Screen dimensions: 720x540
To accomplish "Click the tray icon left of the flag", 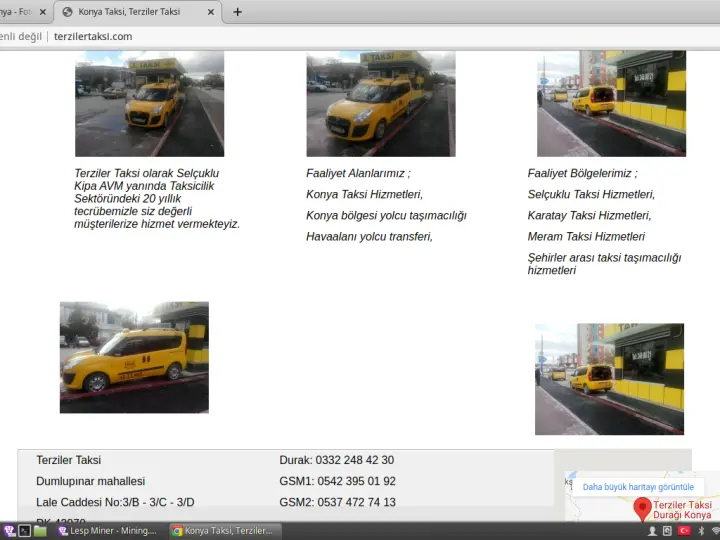I will pos(667,531).
